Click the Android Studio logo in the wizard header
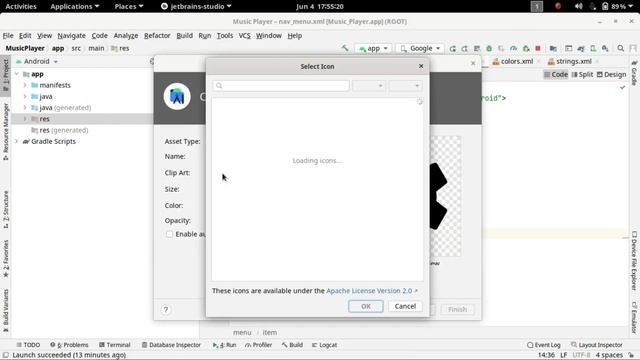 (177, 97)
